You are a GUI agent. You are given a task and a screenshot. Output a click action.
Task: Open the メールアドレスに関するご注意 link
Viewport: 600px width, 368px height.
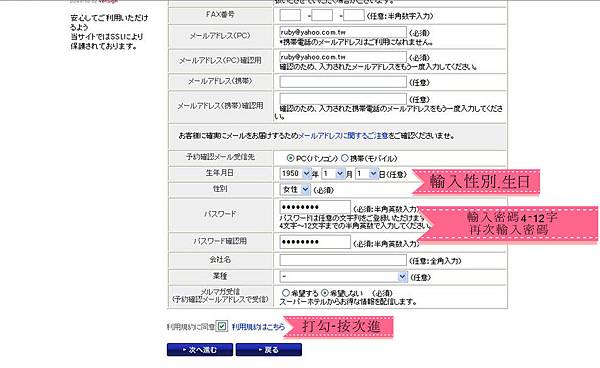pyautogui.click(x=343, y=136)
